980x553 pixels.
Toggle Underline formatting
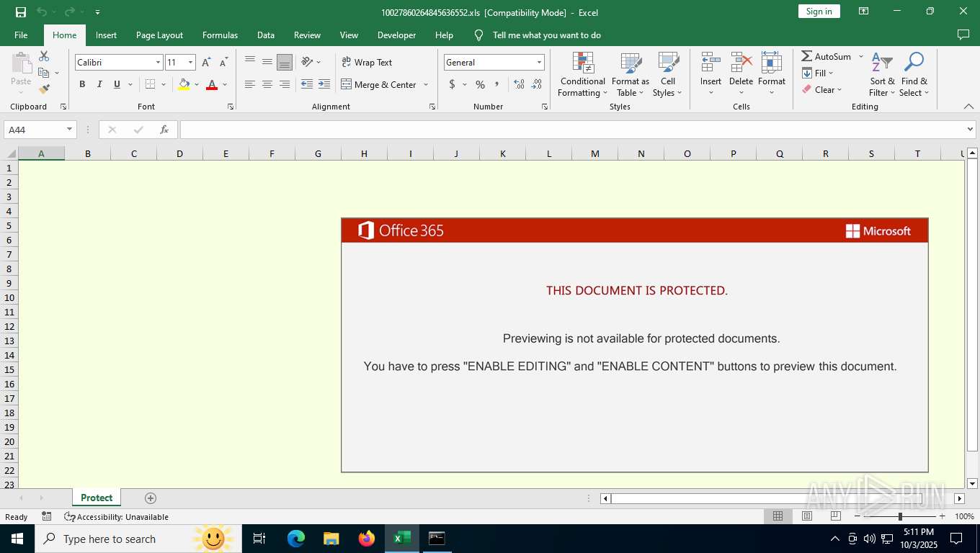[x=117, y=84]
